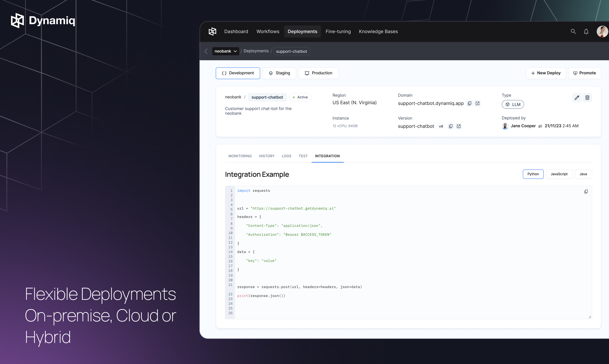This screenshot has height=364, width=609.
Task: Open the Deployments nav item
Action: click(x=302, y=31)
